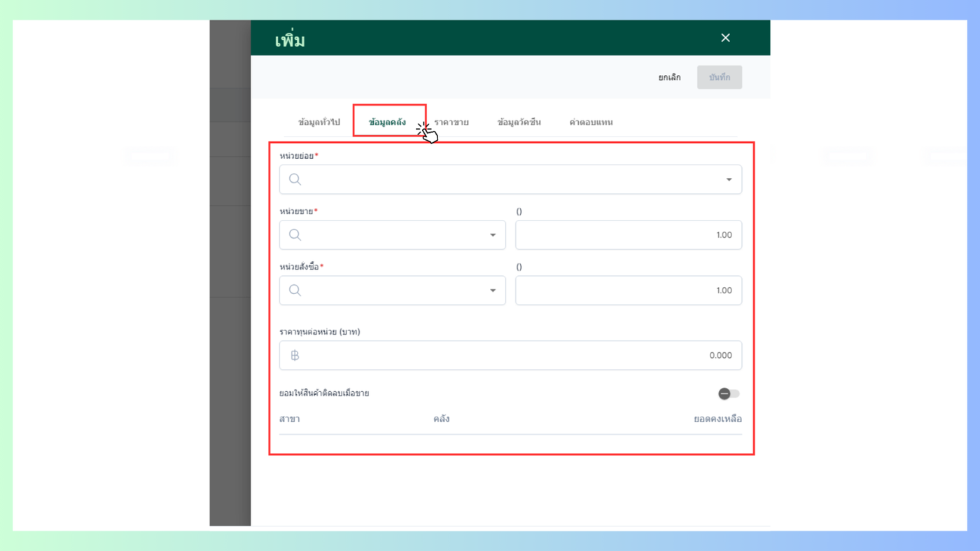
Task: Click search icon in หน่วยสั่งซื้อ field
Action: tap(295, 290)
